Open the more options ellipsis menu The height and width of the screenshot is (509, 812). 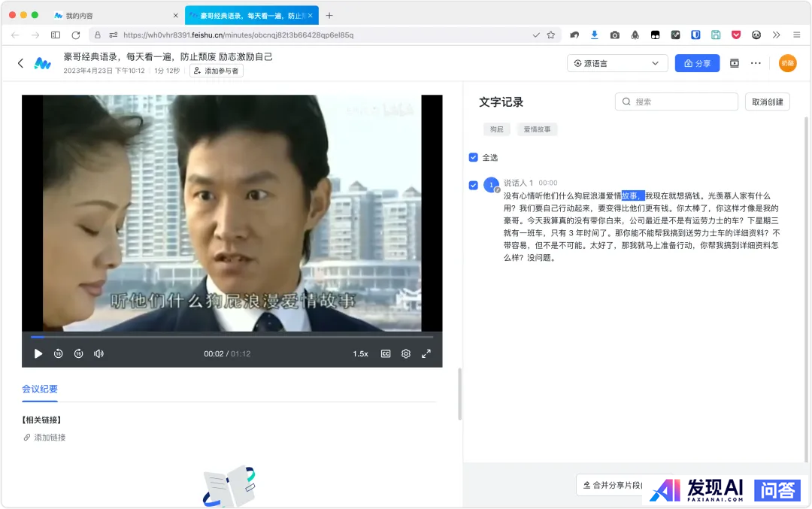click(756, 63)
